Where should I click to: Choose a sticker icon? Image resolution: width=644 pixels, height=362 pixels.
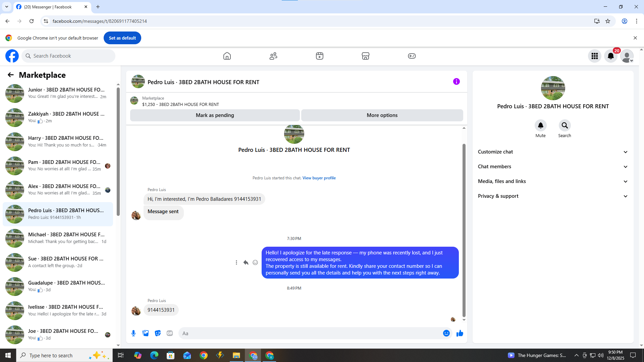[x=158, y=333]
